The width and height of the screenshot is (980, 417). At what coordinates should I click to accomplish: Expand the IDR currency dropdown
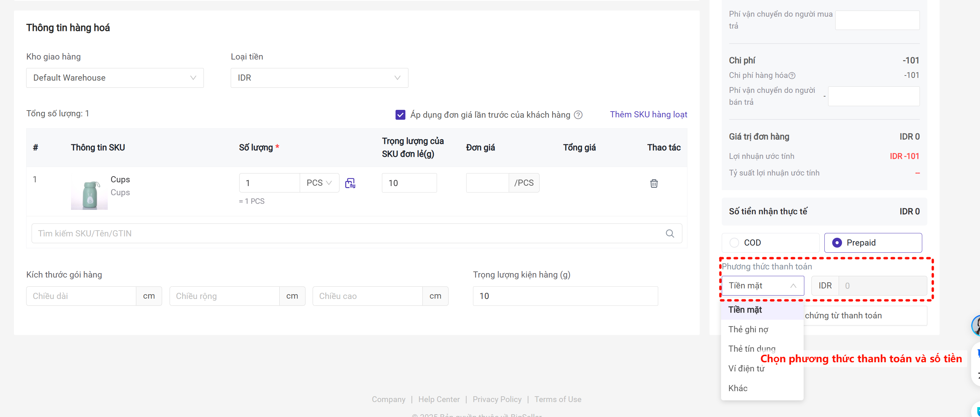click(319, 78)
